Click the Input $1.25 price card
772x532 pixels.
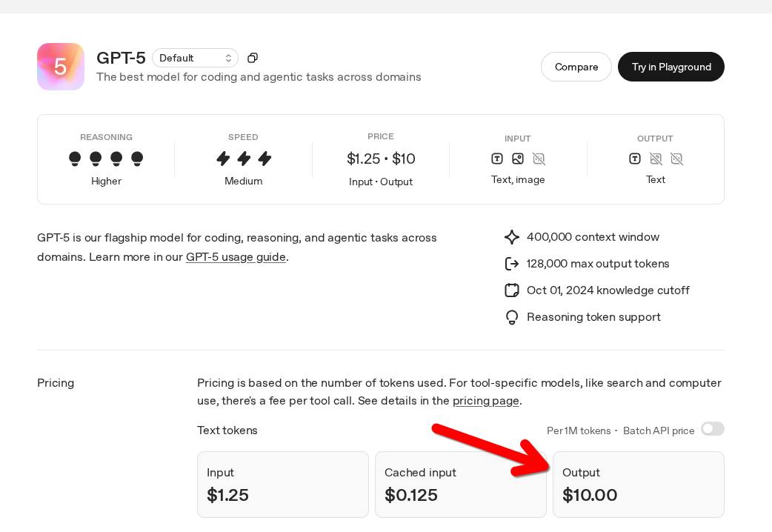[x=282, y=485]
